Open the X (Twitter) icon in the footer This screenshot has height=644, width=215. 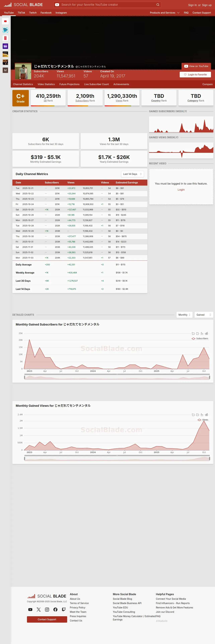point(39,610)
